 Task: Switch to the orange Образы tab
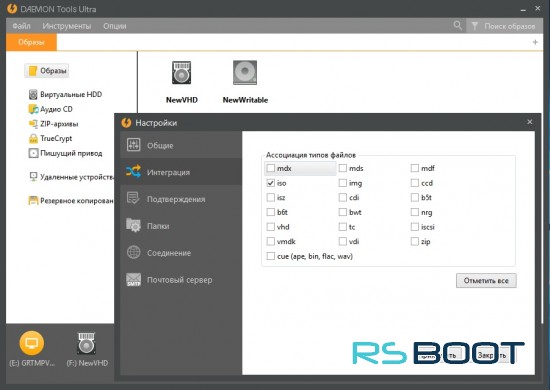click(31, 42)
